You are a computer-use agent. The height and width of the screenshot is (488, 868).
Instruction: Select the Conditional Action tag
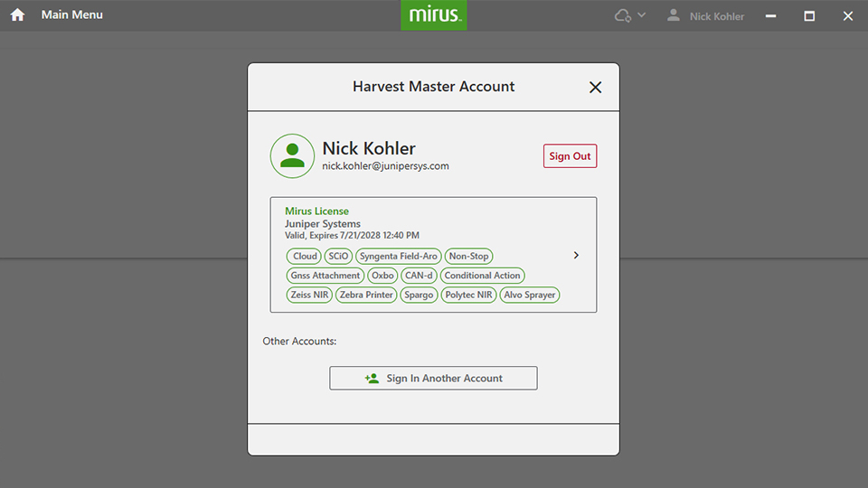[x=482, y=276]
